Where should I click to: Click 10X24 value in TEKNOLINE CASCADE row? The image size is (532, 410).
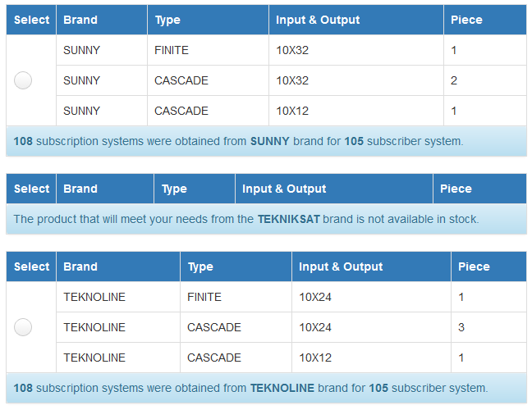[x=315, y=327]
